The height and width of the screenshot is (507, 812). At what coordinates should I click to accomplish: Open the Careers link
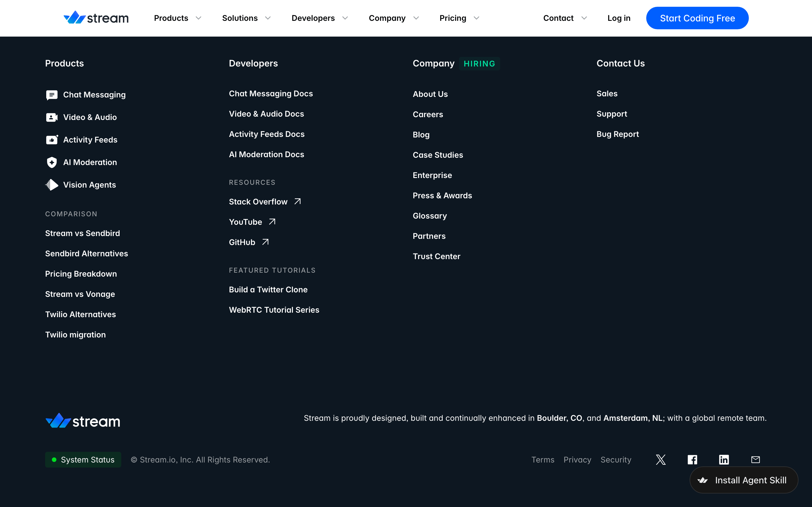428,114
